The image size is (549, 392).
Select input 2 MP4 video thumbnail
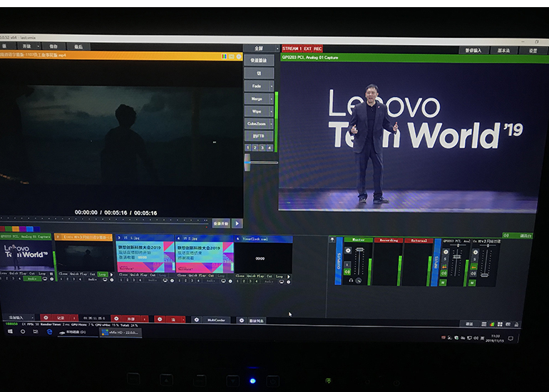(x=84, y=256)
